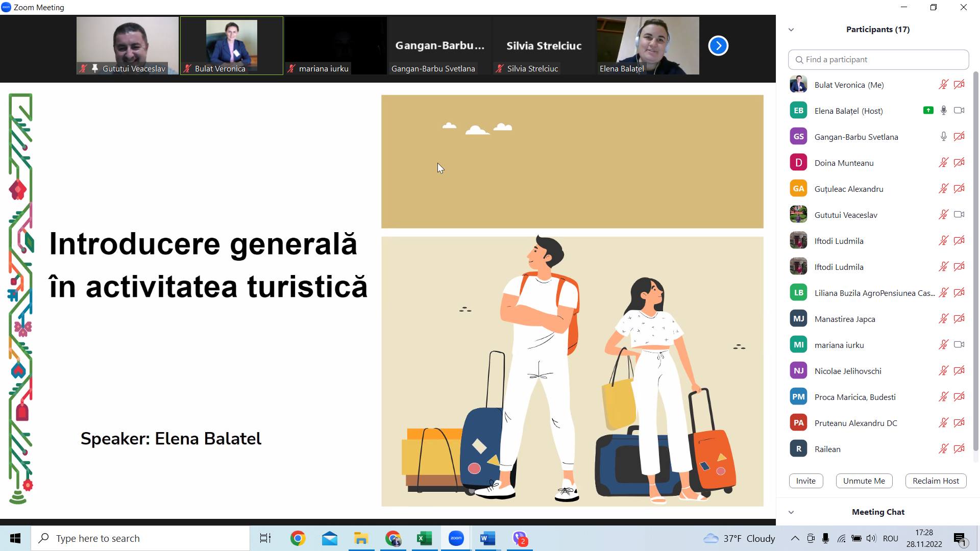The image size is (980, 551).
Task: Click Elena Balațel's green screen share icon
Action: click(928, 110)
